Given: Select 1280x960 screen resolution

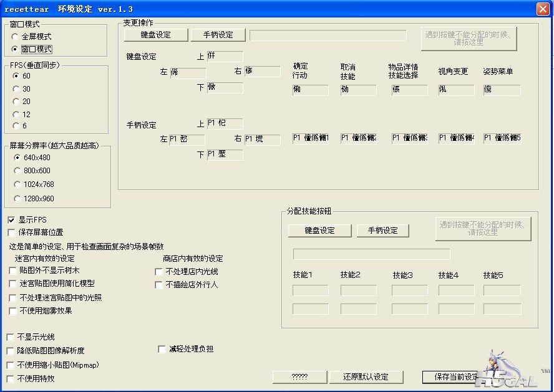Looking at the screenshot, I should (17, 198).
